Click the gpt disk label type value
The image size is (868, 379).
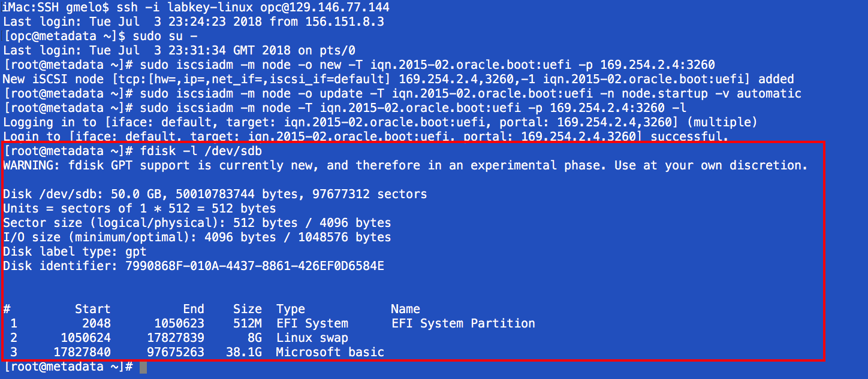point(136,251)
